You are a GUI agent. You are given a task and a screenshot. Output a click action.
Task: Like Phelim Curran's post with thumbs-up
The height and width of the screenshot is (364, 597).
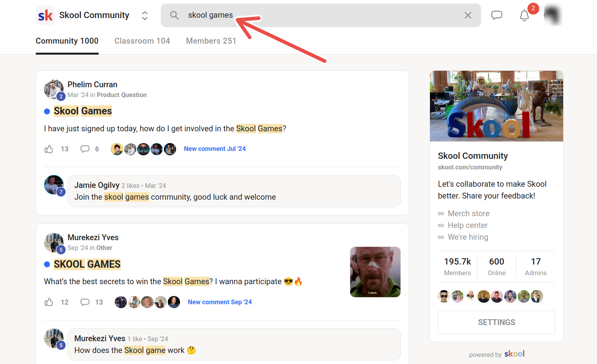pyautogui.click(x=49, y=149)
